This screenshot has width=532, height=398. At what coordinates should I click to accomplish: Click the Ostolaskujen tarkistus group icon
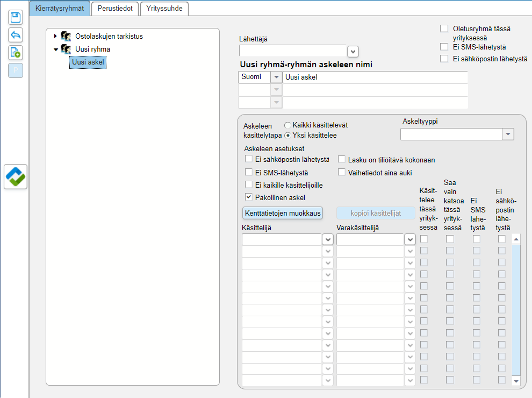coord(66,37)
